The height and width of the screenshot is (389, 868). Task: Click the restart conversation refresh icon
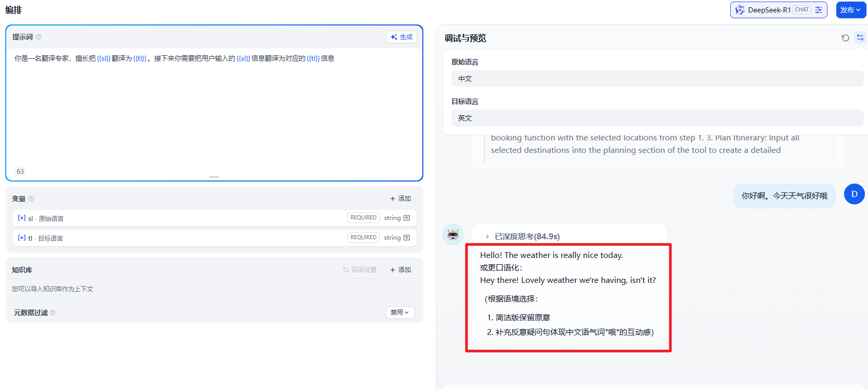845,38
